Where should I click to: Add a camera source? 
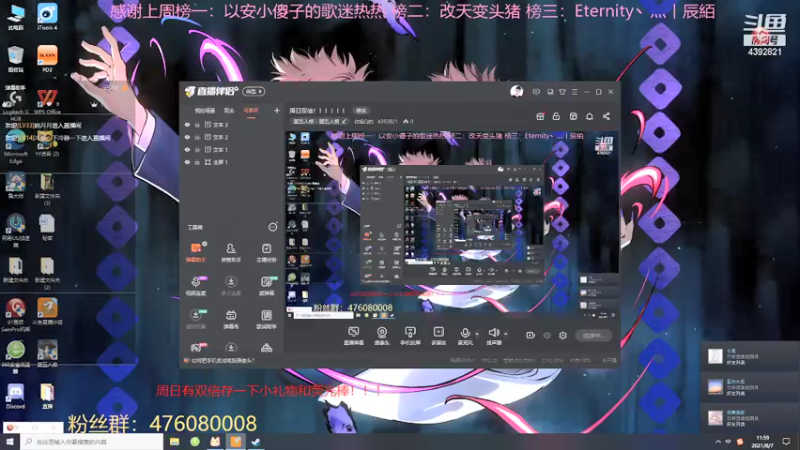[382, 336]
